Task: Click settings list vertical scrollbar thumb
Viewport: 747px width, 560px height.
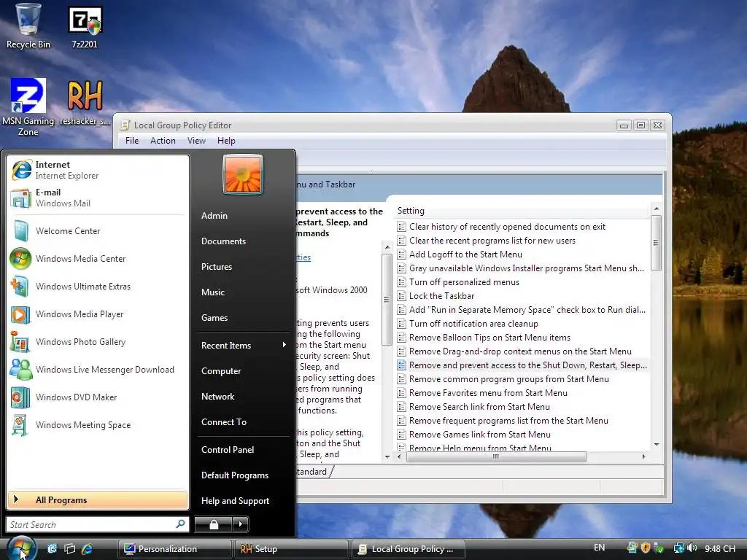Action: [x=656, y=242]
